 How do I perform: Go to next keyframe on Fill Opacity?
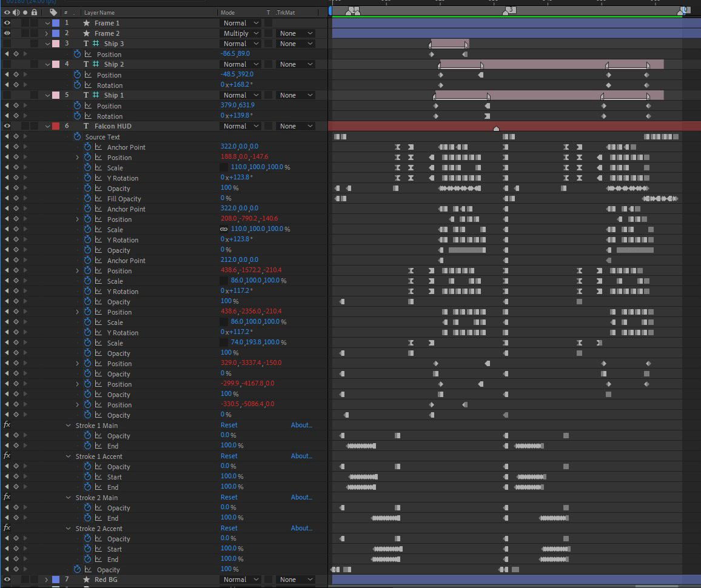(25, 198)
